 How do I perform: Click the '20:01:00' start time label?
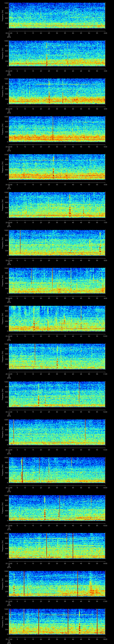[9, 33]
